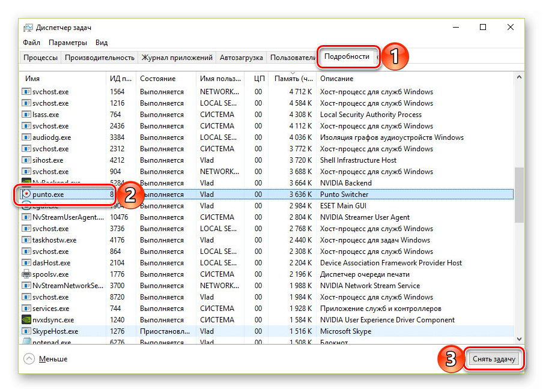
Task: Click the Task Manager title bar icon
Action: point(28,28)
